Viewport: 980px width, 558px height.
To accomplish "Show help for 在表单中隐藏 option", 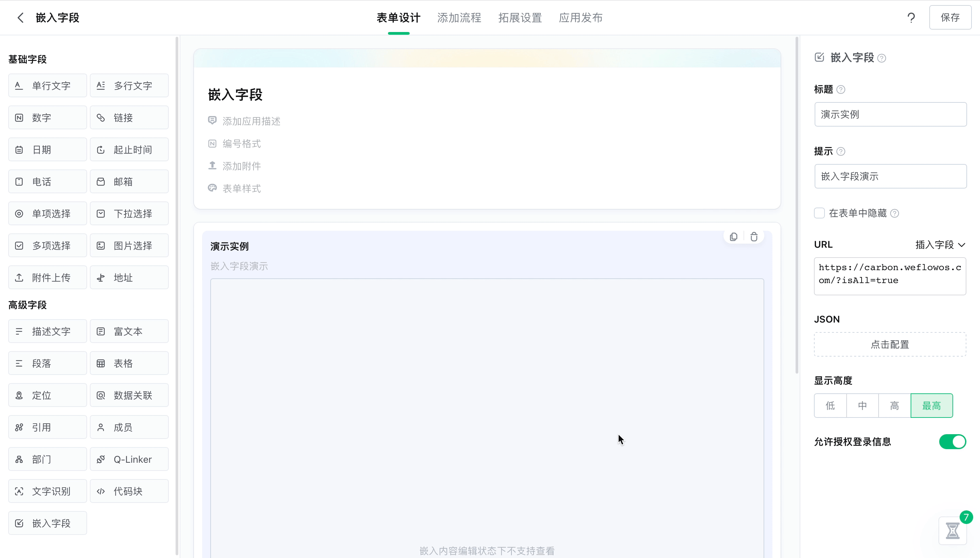I will pyautogui.click(x=894, y=213).
